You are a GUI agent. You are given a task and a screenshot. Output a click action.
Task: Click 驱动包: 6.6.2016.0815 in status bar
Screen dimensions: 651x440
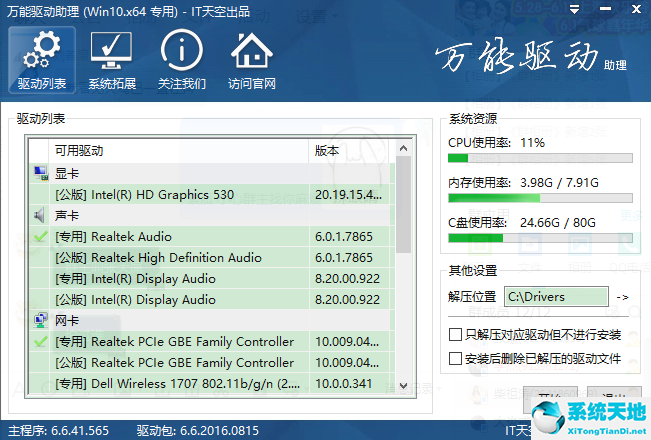point(198,431)
